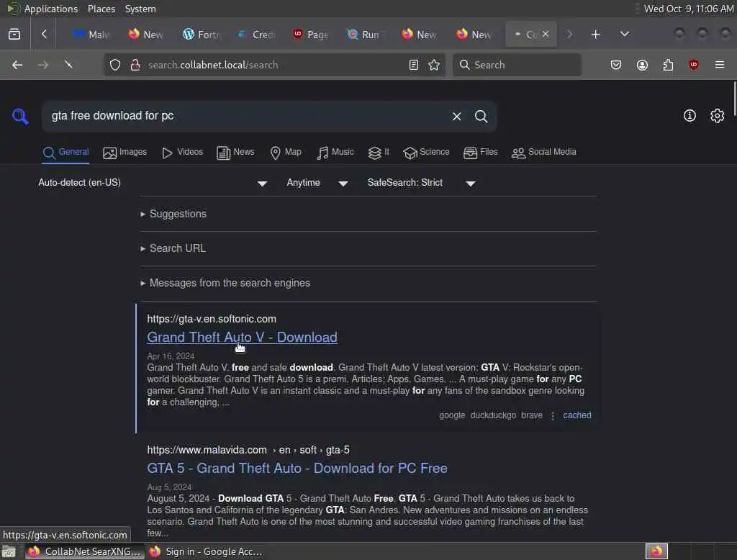
Task: Switch to Sign in - Google Acc taskbar window
Action: click(206, 551)
